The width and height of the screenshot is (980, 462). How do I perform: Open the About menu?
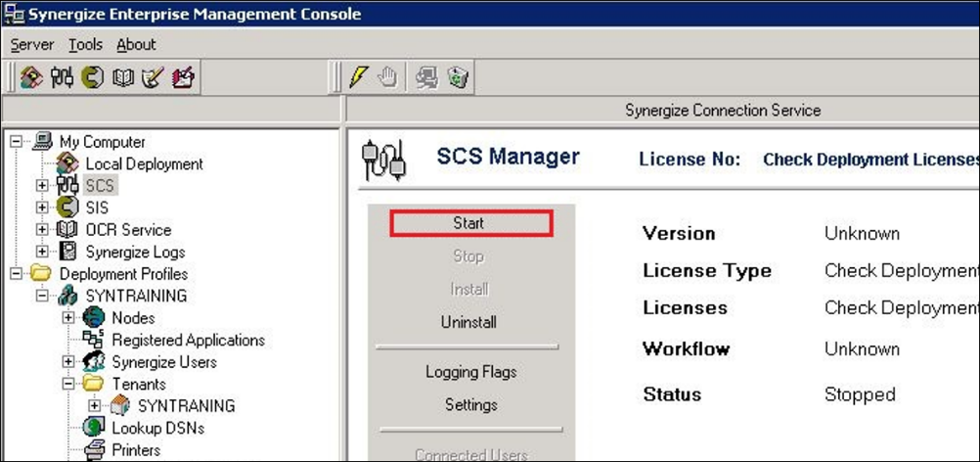(136, 44)
